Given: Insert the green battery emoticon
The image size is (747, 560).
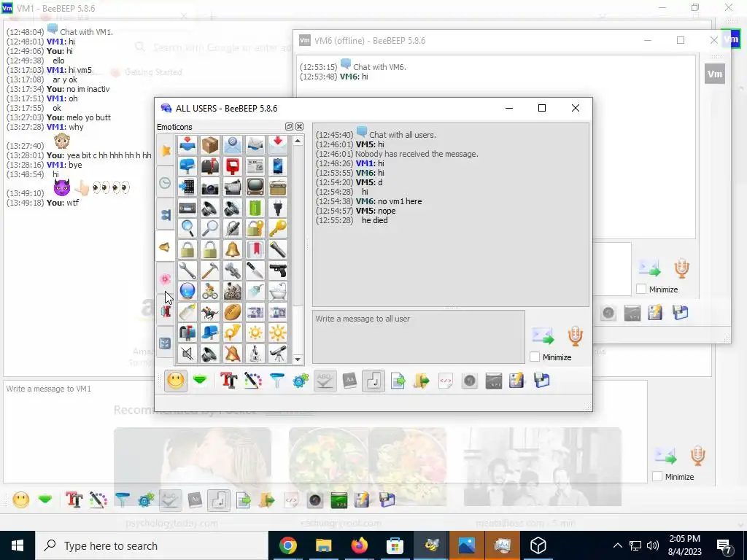Looking at the screenshot, I should click(x=255, y=208).
